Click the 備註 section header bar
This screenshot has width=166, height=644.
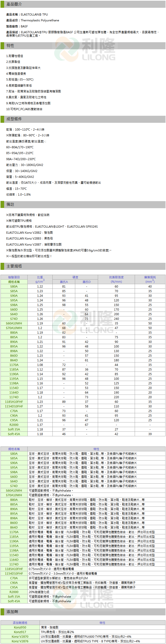pos(10,204)
